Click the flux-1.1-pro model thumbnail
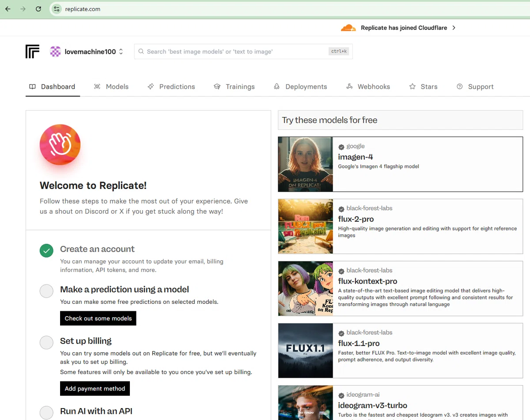Screen dimensions: 530x420 coord(306,351)
